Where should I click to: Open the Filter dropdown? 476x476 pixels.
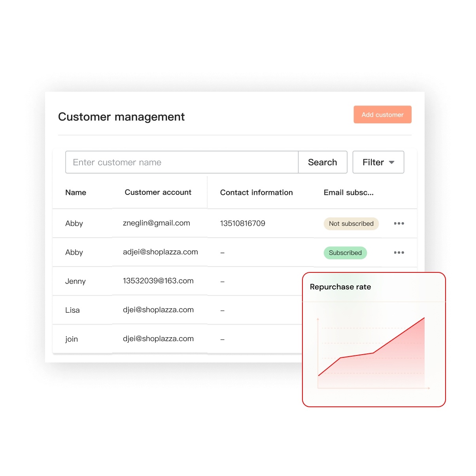(378, 162)
